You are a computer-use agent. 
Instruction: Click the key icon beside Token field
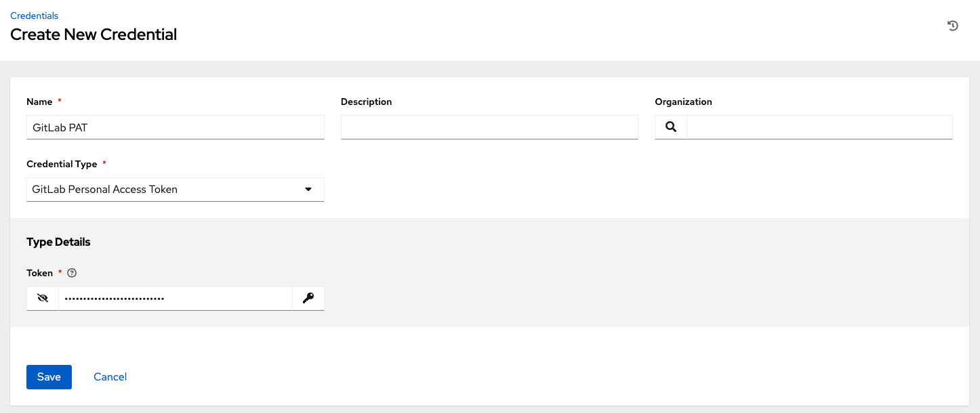308,298
